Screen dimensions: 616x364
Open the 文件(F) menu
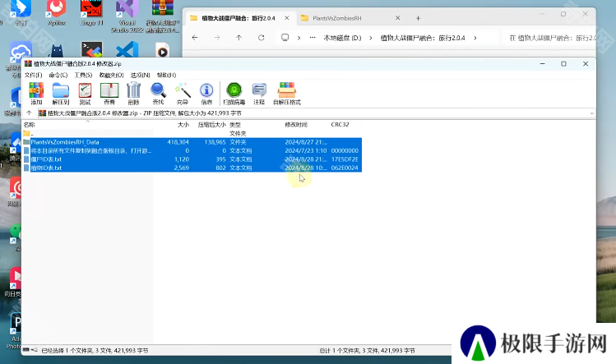[x=34, y=75]
